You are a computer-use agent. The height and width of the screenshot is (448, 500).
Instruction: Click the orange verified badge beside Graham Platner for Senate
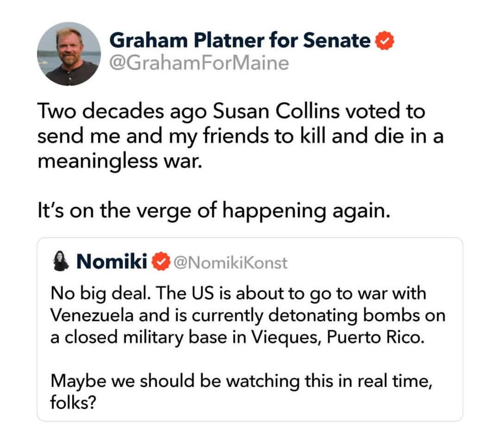click(x=383, y=41)
